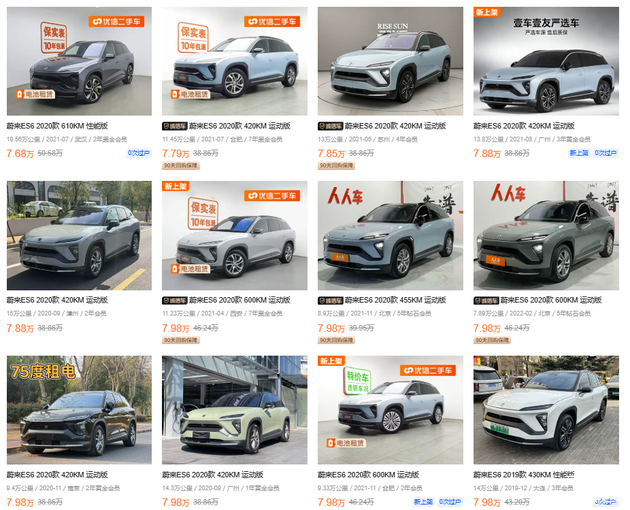This screenshot has width=630, height=510.
Task: Click the new-listing tag on the fourth car image
Action: click(x=487, y=12)
